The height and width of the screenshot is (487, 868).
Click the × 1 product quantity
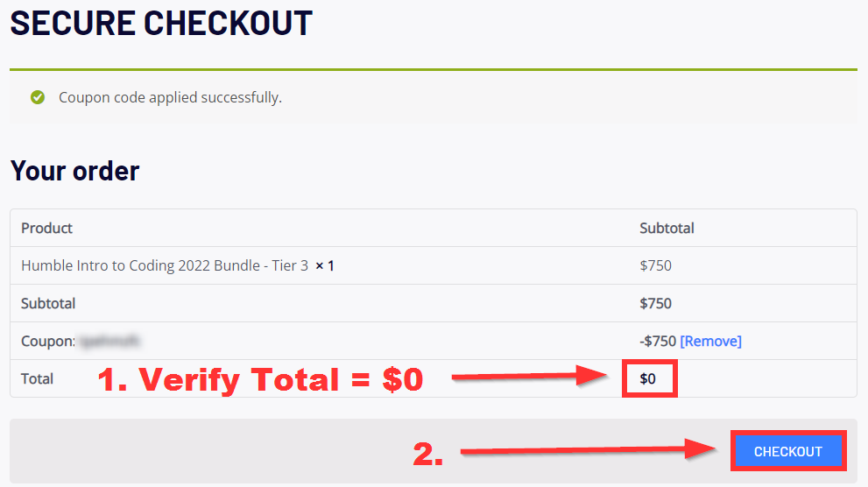[x=324, y=265]
